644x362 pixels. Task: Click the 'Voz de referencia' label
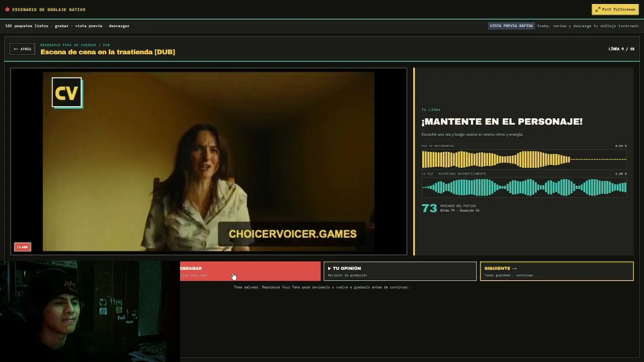pos(437,146)
